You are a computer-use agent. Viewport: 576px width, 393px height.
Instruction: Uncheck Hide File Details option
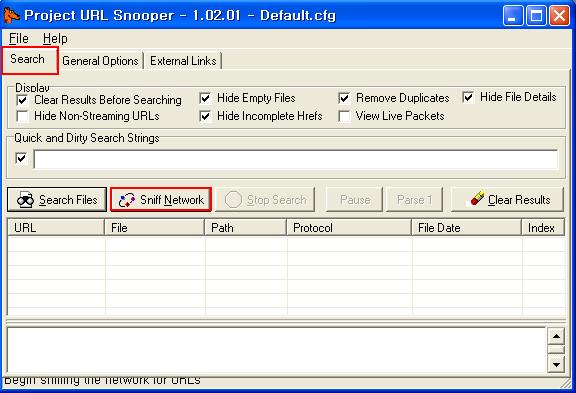(x=468, y=97)
